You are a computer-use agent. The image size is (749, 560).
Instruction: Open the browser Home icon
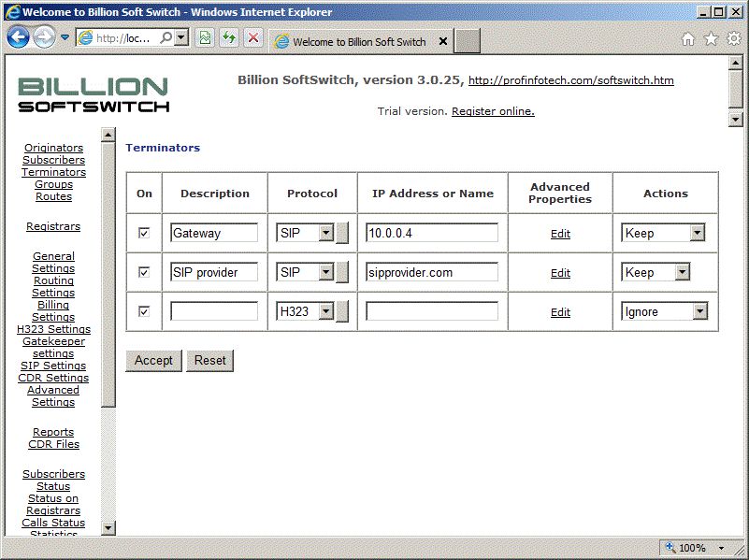[x=688, y=38]
